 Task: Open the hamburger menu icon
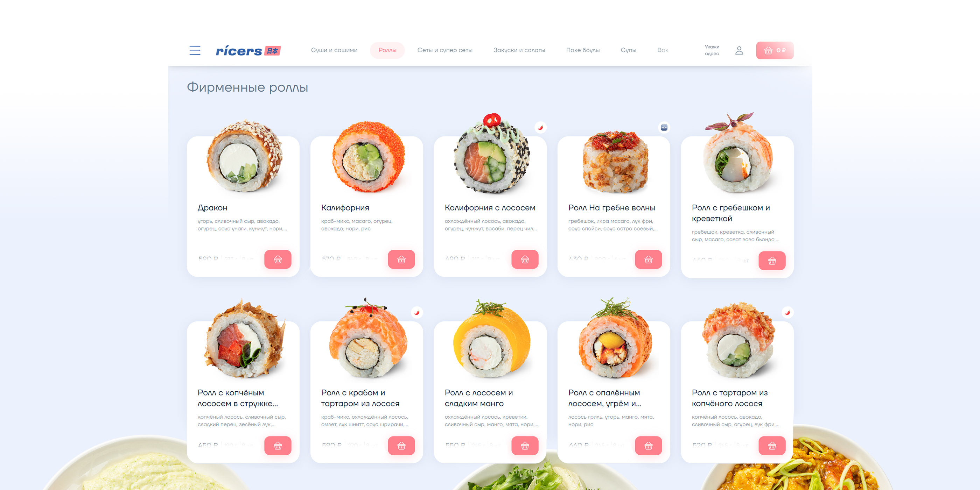click(195, 50)
